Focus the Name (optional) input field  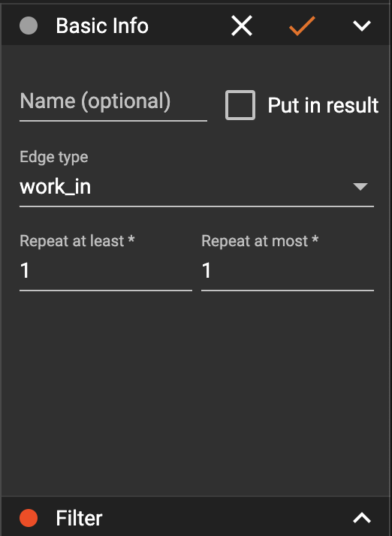coord(113,103)
